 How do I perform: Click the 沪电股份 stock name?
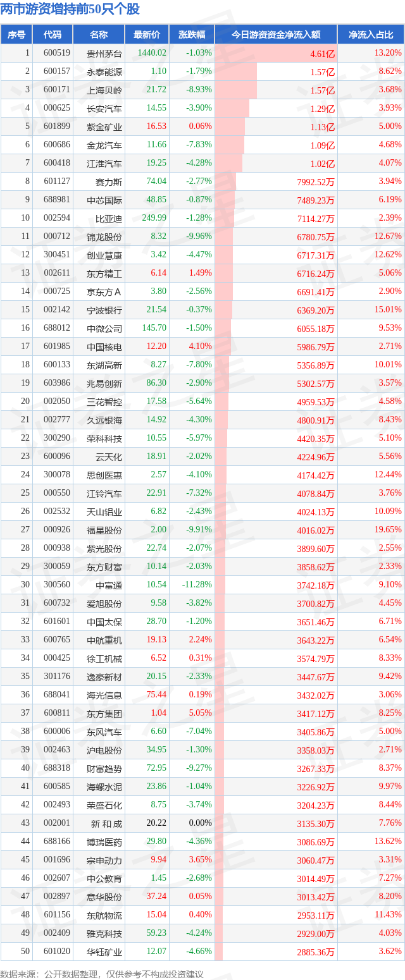pyautogui.click(x=104, y=750)
